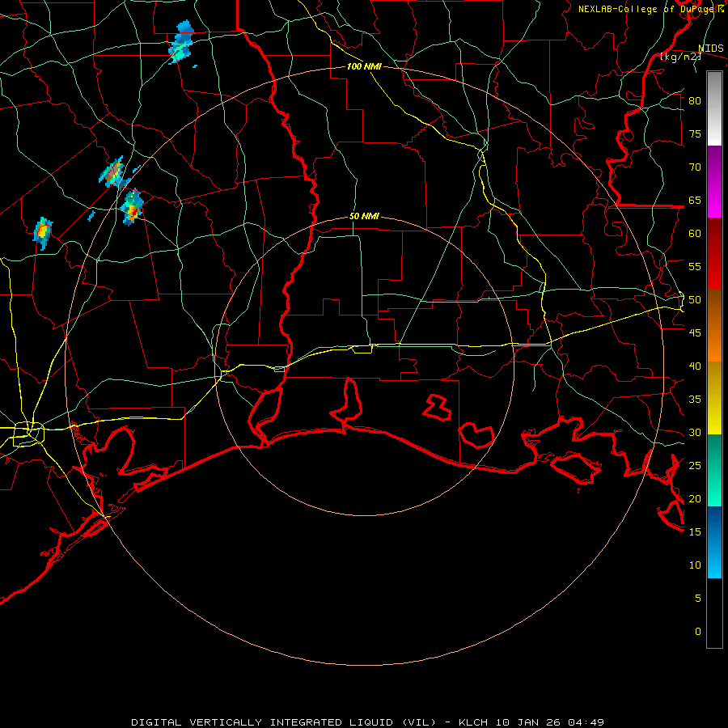Click the westernmost storm cell with a yellow core
This screenshot has height=728, width=728.
pyautogui.click(x=43, y=232)
